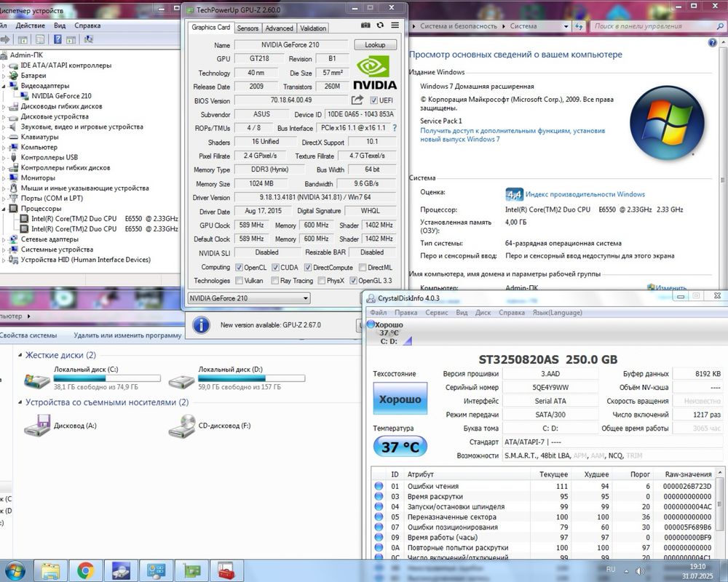
Task: Toggle the PhysX checkbox
Action: (321, 280)
